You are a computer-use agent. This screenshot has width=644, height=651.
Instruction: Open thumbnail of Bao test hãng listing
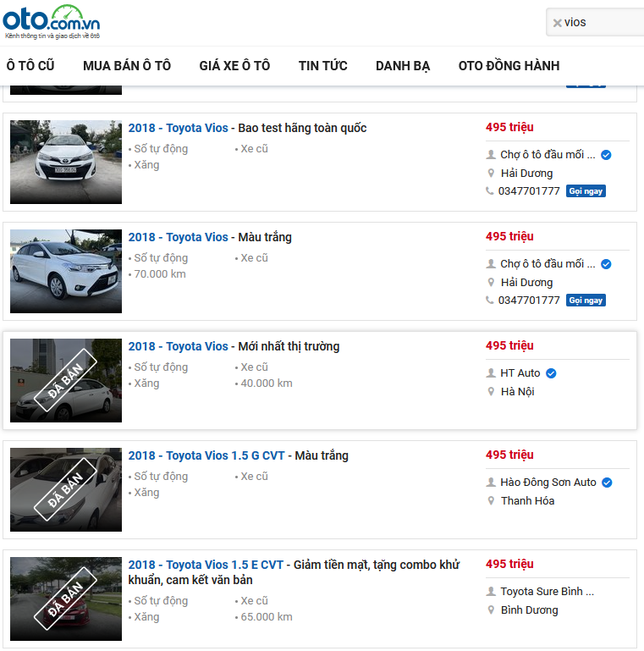[66, 162]
